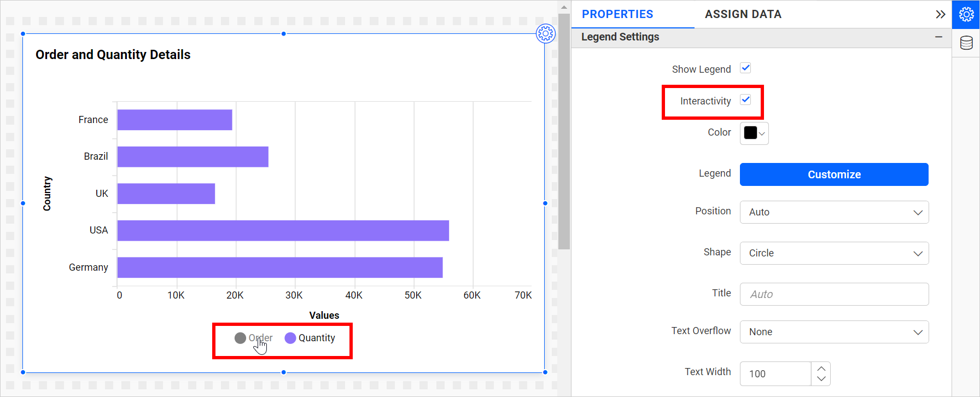The image size is (980, 397).
Task: Click the legend Title input field
Action: point(834,294)
